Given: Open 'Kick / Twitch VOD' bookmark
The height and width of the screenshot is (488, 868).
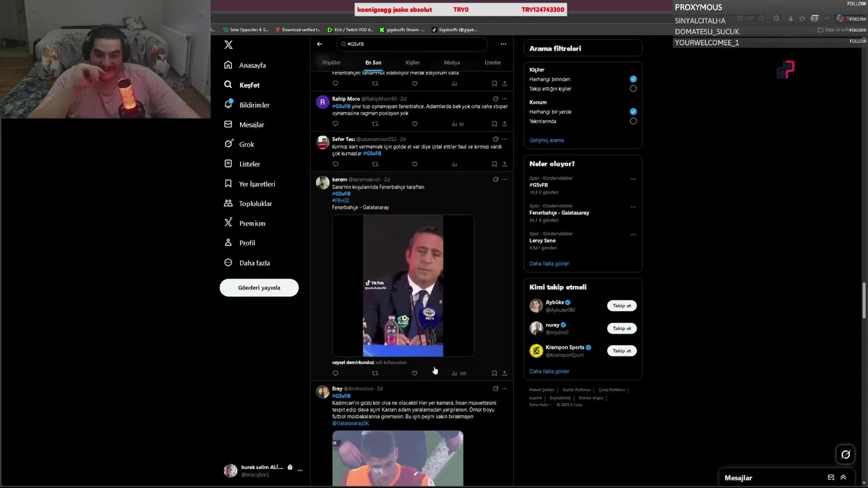Looking at the screenshot, I should (x=350, y=30).
